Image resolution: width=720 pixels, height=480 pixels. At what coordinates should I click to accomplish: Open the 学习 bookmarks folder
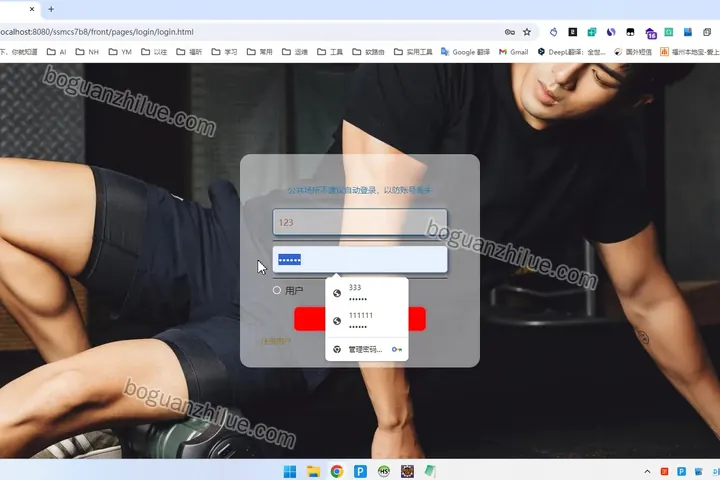pos(224,52)
